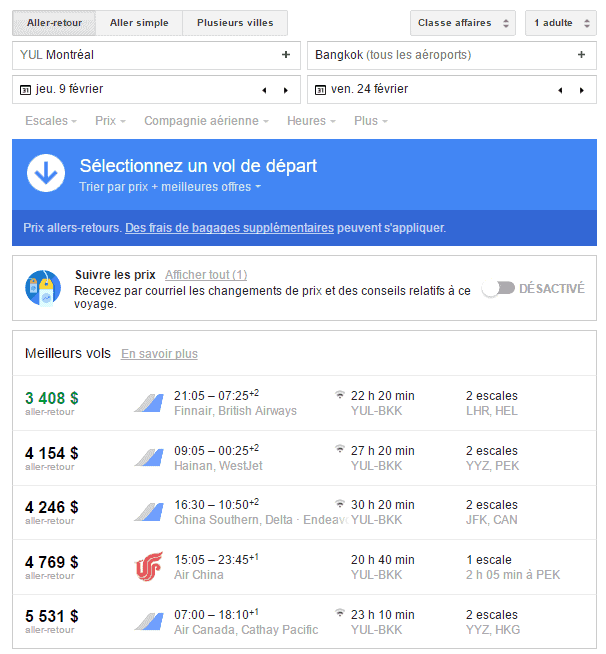Add destination with plus next to Bangkok
This screenshot has width=606, height=654.
click(x=581, y=55)
